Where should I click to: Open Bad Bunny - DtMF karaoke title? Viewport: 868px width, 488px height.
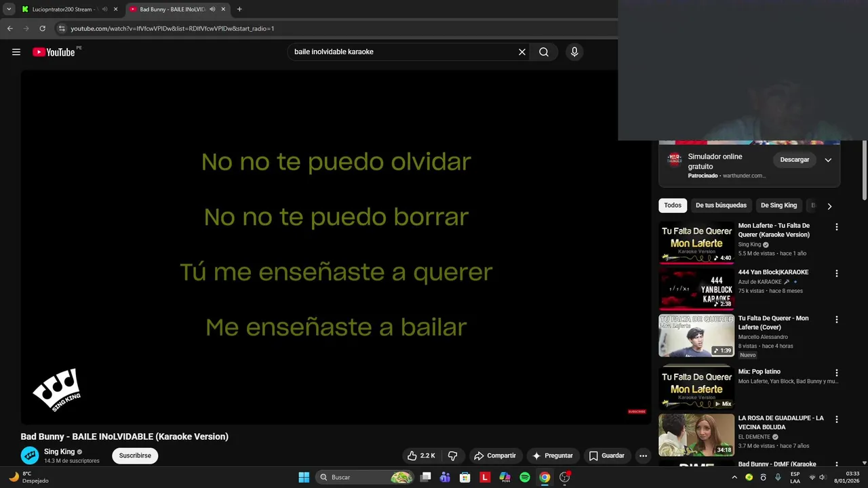pyautogui.click(x=777, y=464)
